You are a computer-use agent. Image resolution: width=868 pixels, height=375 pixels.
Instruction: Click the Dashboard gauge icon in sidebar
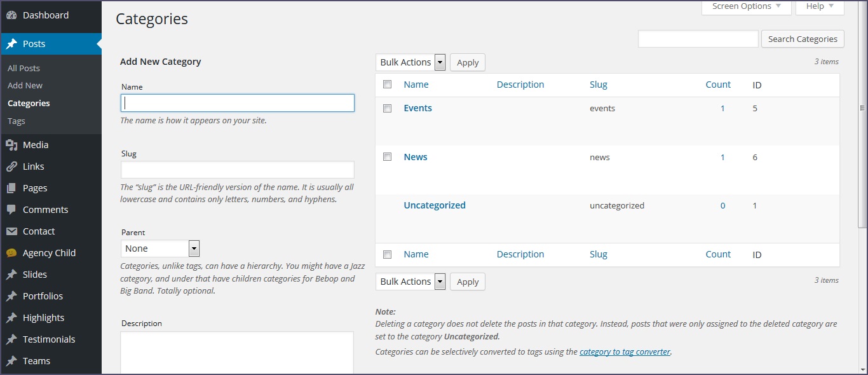coord(11,15)
